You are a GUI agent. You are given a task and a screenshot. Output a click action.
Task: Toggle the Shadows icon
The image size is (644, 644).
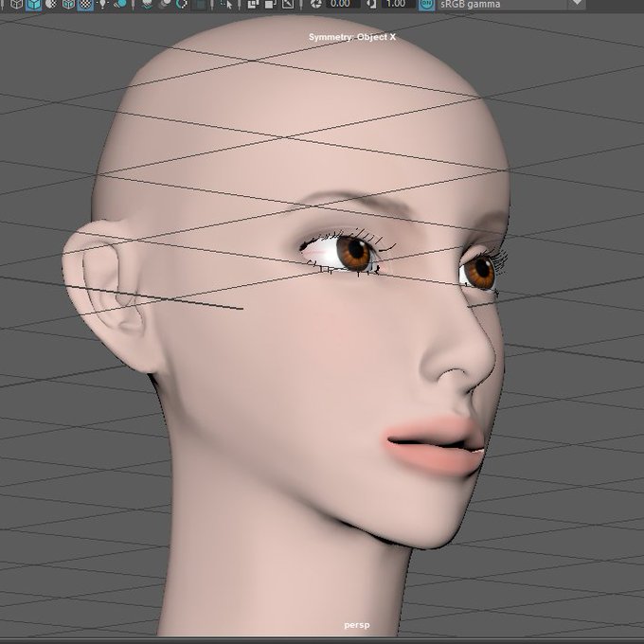pyautogui.click(x=120, y=4)
